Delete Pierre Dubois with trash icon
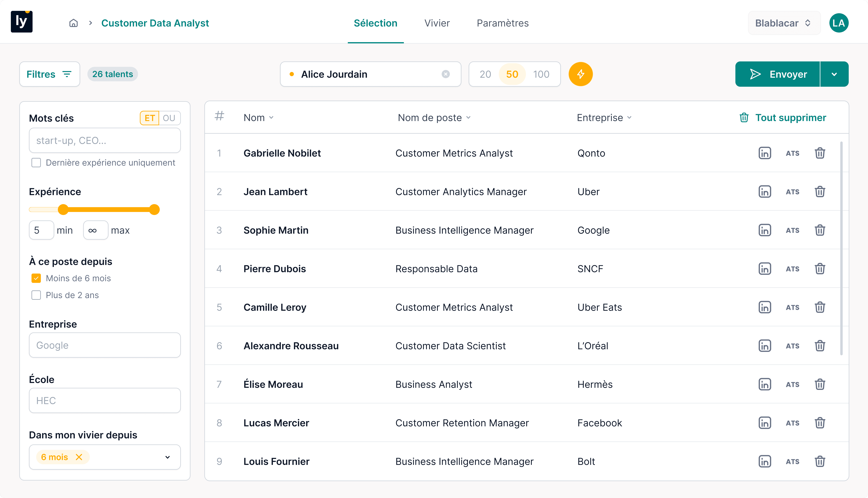Image resolution: width=868 pixels, height=498 pixels. pyautogui.click(x=820, y=269)
